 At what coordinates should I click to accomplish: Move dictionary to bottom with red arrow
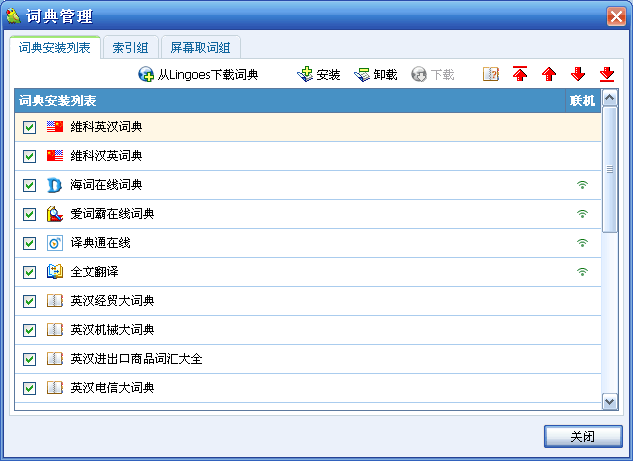(x=607, y=74)
